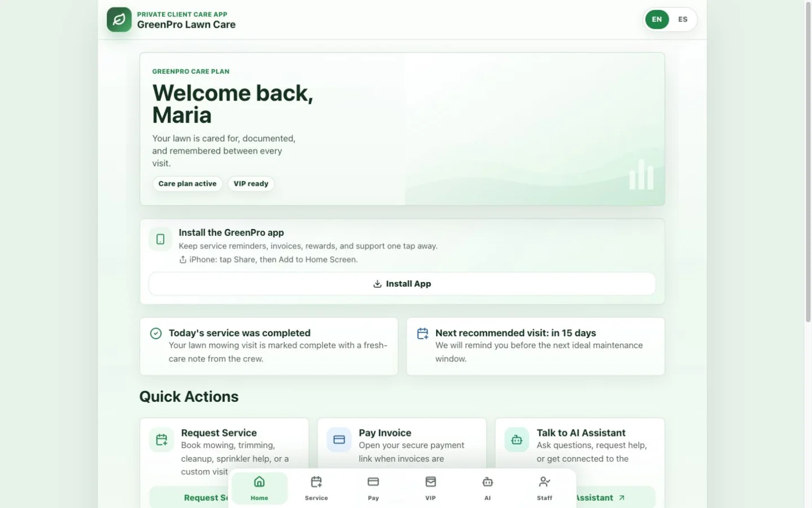Click the Care plan active badge

(187, 184)
